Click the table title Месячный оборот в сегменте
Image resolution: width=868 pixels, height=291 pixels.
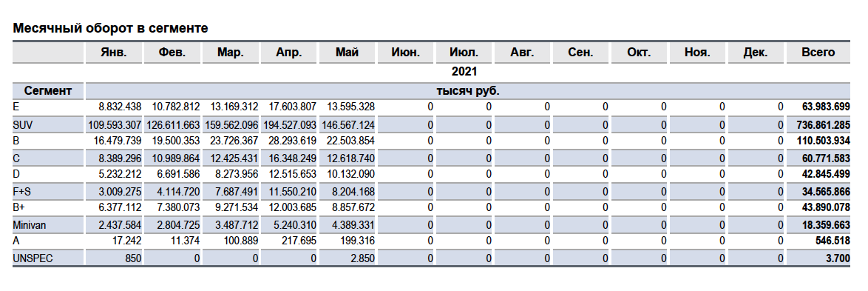pyautogui.click(x=111, y=28)
